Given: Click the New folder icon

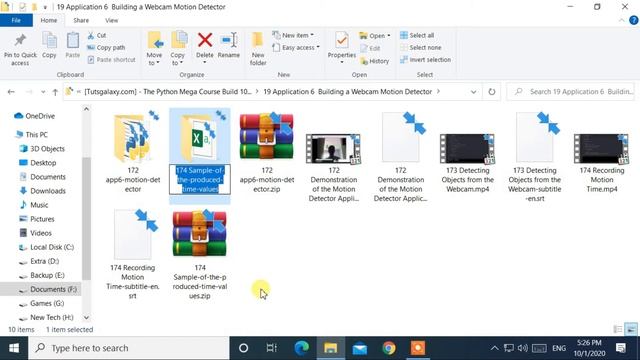Looking at the screenshot, I should pos(258,40).
